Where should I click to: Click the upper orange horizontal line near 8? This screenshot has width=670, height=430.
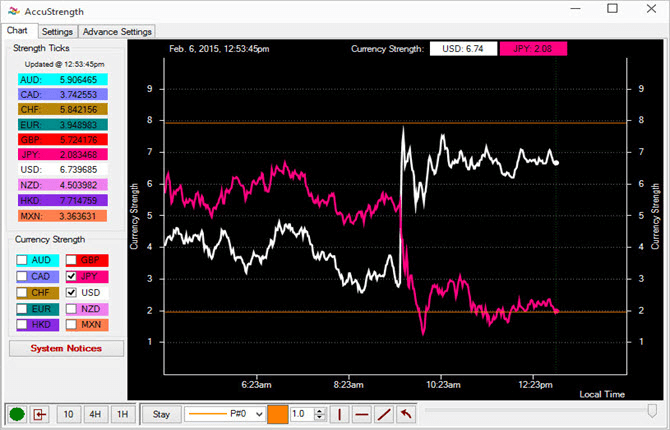[395, 123]
